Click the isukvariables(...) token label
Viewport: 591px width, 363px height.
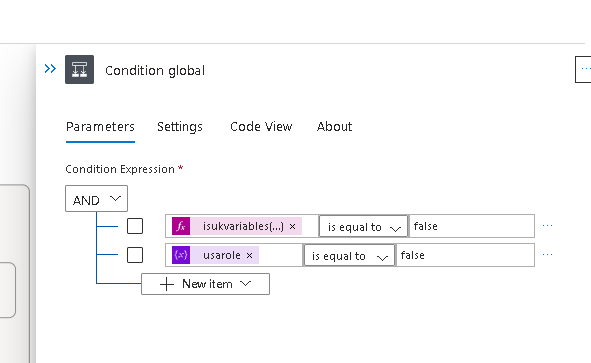[243, 226]
